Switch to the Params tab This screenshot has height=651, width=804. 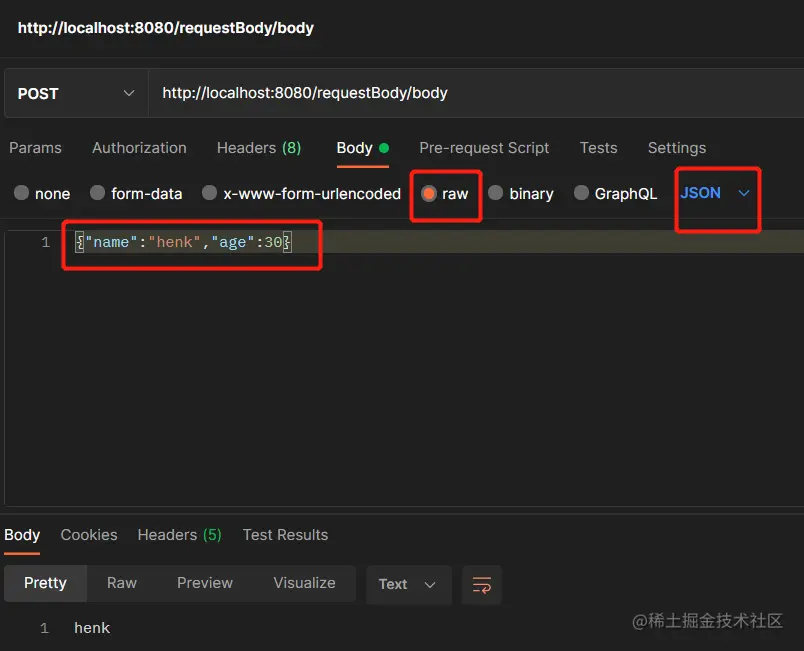click(x=35, y=148)
